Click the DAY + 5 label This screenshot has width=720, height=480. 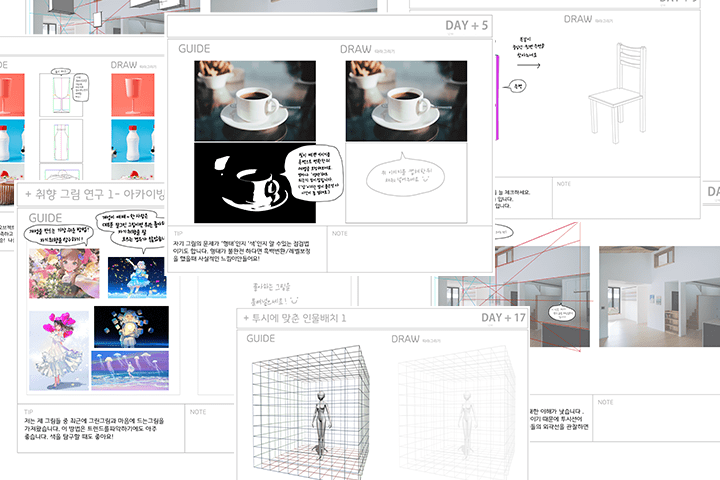469,25
